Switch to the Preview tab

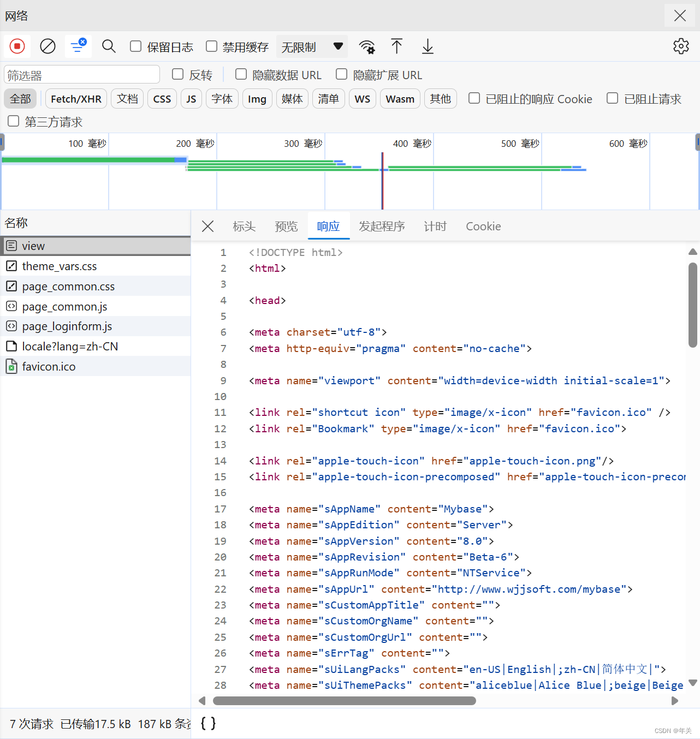[x=286, y=226]
